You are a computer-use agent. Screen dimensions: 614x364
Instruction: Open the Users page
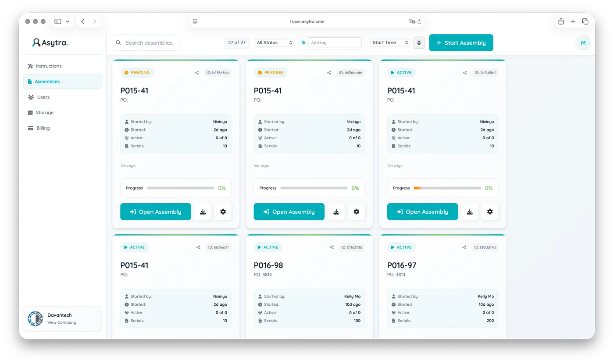pos(62,97)
